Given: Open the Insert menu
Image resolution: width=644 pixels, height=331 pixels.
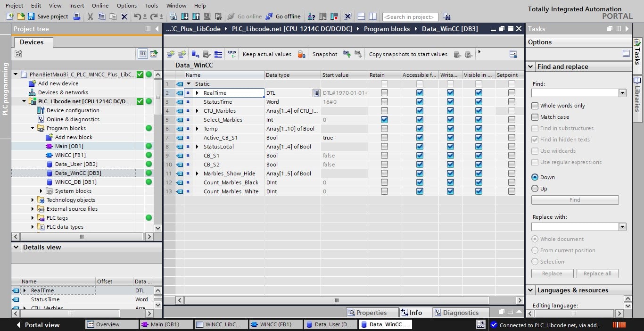Looking at the screenshot, I should (76, 6).
